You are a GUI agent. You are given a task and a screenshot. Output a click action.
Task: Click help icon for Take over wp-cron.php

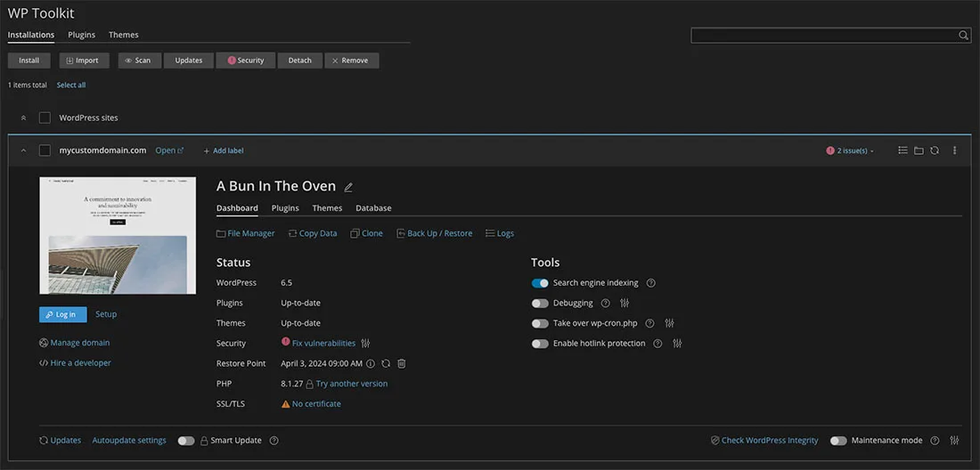649,323
